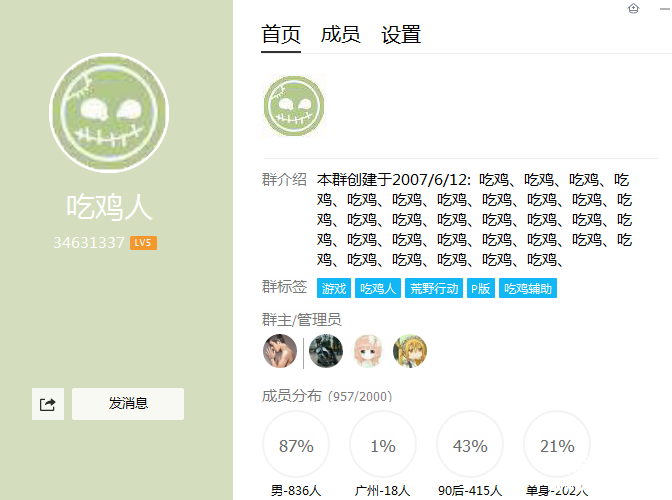
Task: Click the 21% 单身 distribution circle
Action: pyautogui.click(x=557, y=444)
